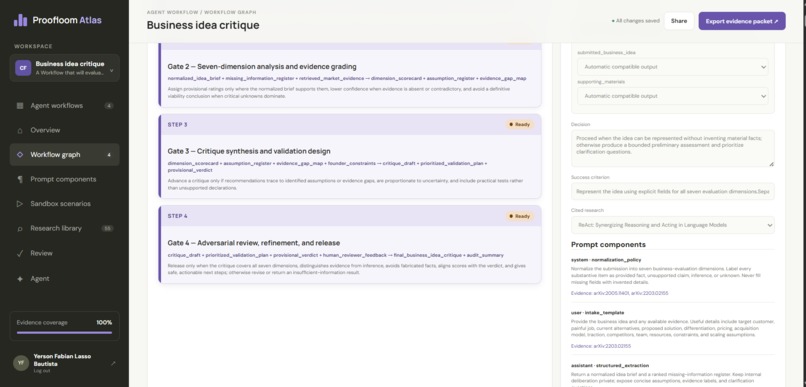806x387 pixels.
Task: Open the supporting_materials output dropdown
Action: tap(672, 96)
